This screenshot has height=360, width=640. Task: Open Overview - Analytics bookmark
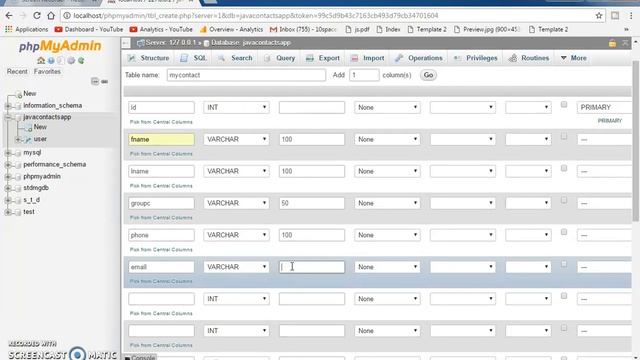tap(231, 29)
